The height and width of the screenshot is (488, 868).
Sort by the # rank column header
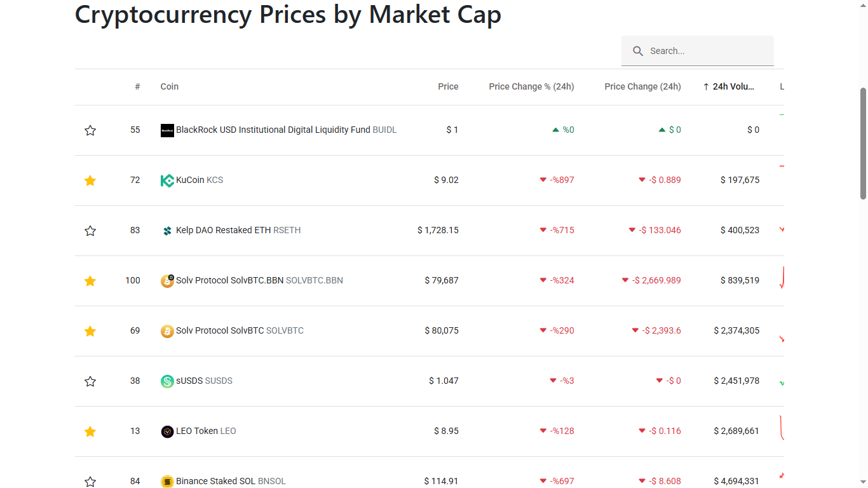click(137, 86)
